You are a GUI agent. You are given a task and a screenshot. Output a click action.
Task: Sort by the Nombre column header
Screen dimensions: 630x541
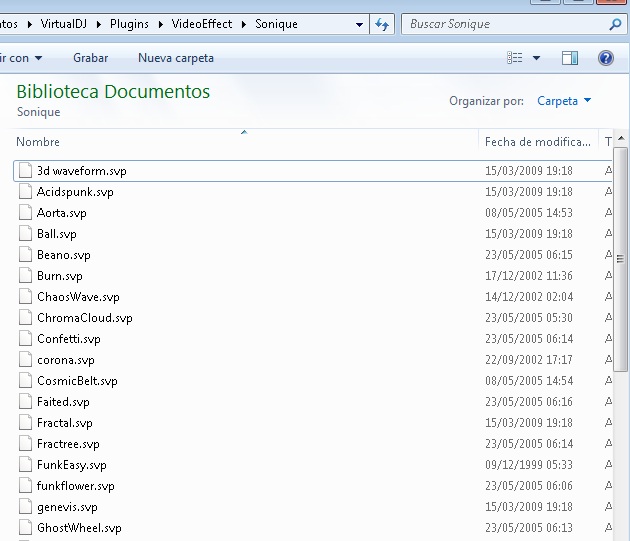click(x=39, y=142)
